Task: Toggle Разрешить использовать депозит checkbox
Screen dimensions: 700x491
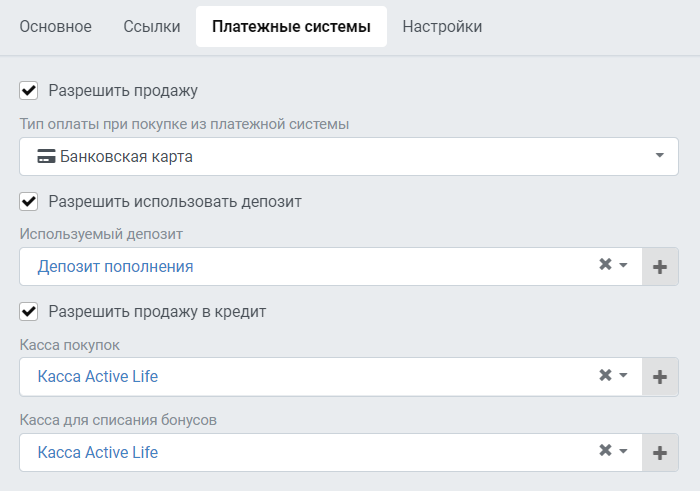Action: [x=29, y=201]
